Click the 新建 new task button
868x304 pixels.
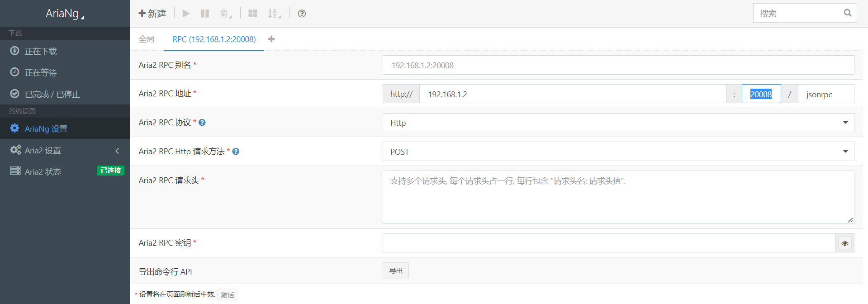(x=152, y=14)
